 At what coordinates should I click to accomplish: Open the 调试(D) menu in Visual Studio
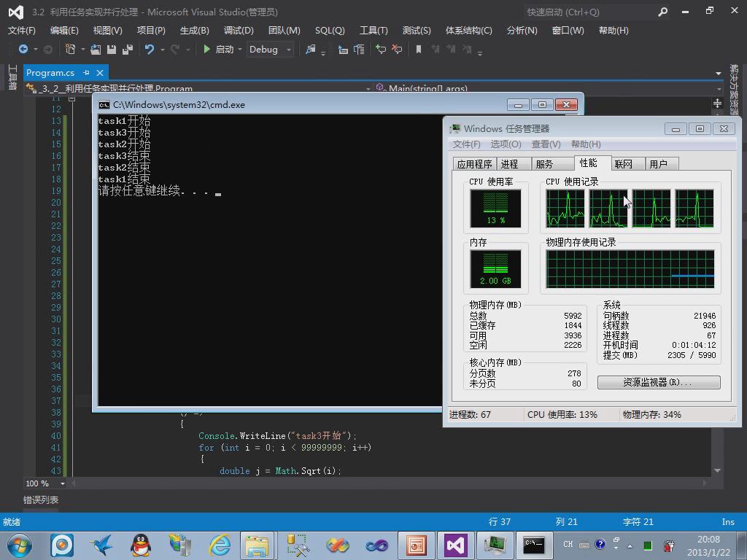point(239,31)
